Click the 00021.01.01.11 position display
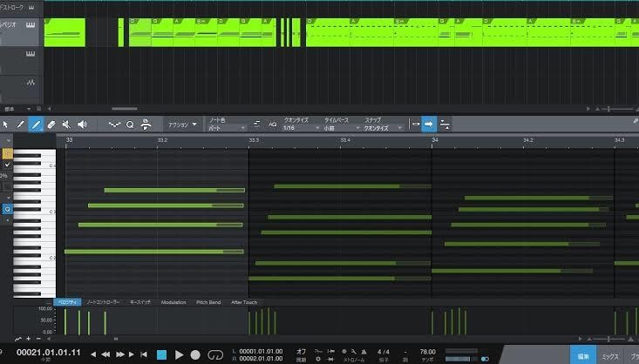This screenshot has width=639, height=364. [x=49, y=353]
